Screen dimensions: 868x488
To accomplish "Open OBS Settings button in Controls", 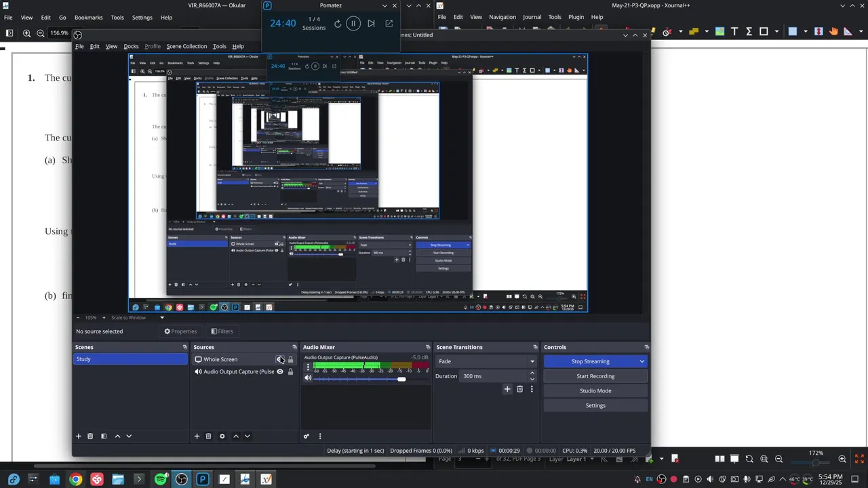I will [x=595, y=405].
